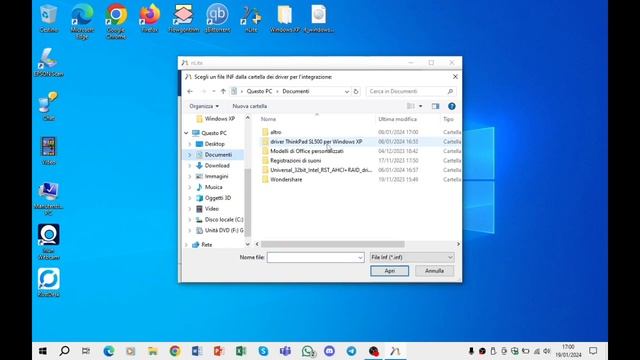Screen dimensions: 640x360
Task: Open Discord from the taskbar
Action: click(329, 351)
